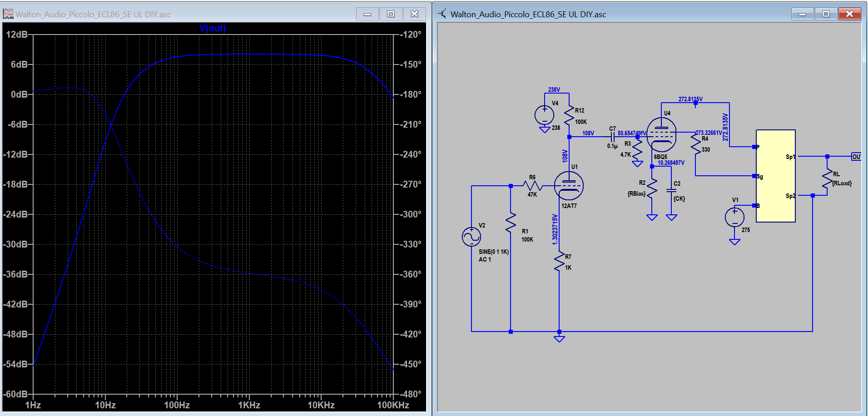Image resolution: width=868 pixels, height=416 pixels.
Task: Maximize the schematic window
Action: pos(826,14)
